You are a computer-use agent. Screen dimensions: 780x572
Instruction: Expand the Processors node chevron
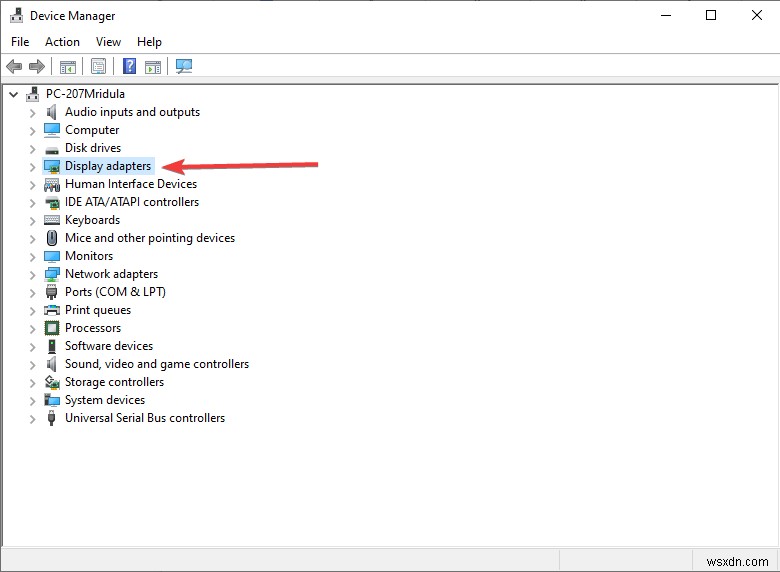tap(32, 329)
